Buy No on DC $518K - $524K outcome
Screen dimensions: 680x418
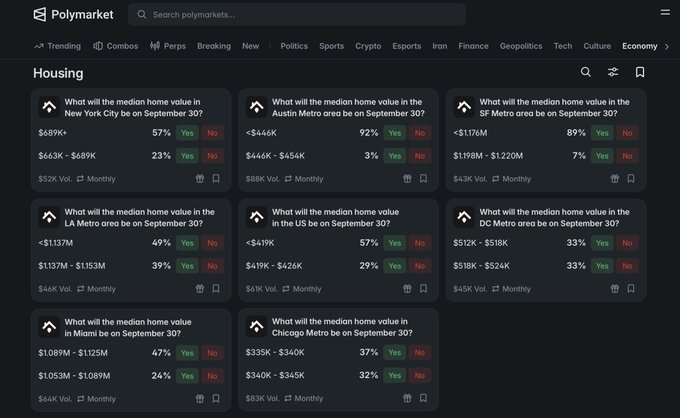(x=627, y=266)
